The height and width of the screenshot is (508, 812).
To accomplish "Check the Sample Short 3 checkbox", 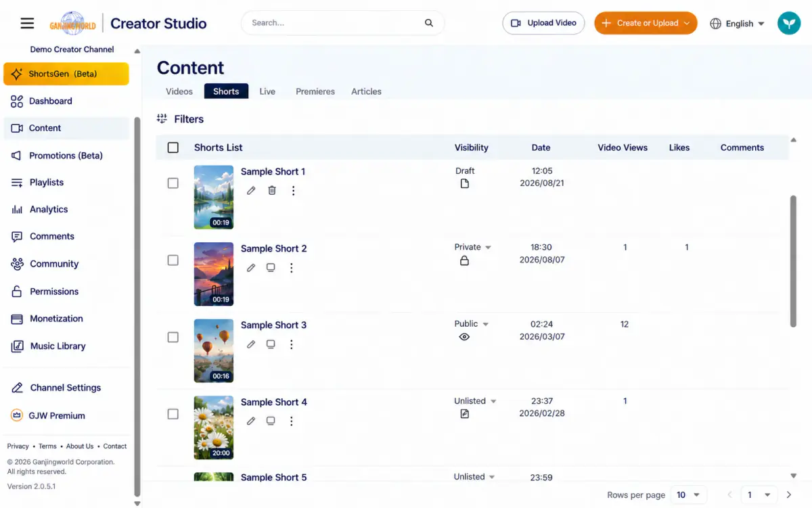I will (x=173, y=337).
